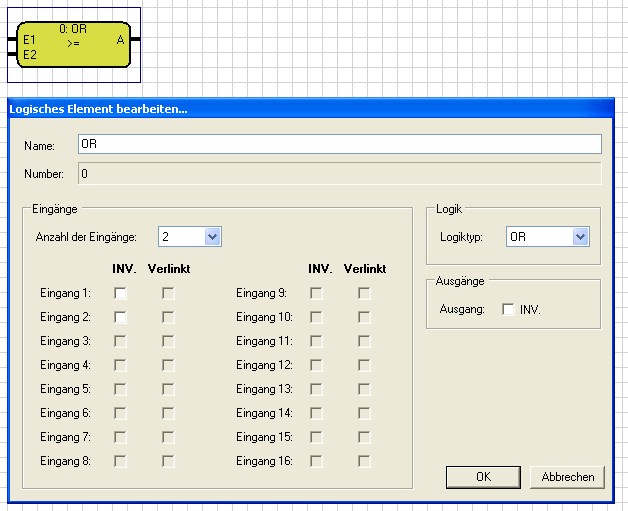Toggle INV. checkbox for Eingang 16

316,461
